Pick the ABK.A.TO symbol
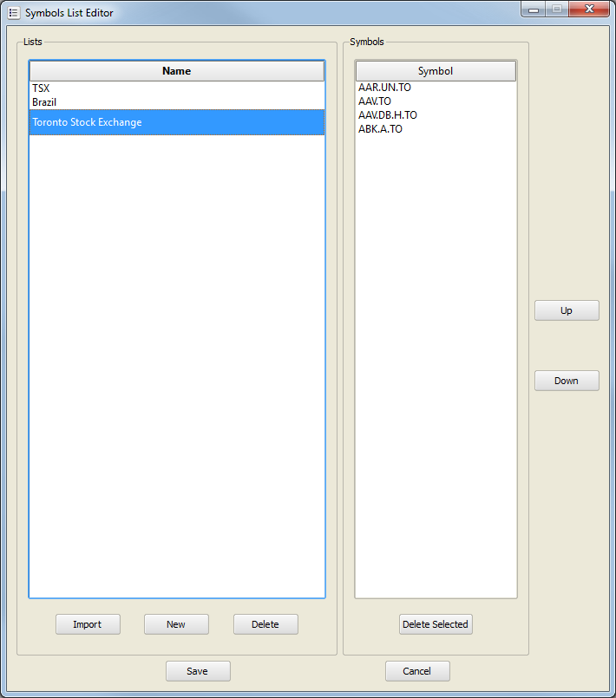 pyautogui.click(x=380, y=129)
